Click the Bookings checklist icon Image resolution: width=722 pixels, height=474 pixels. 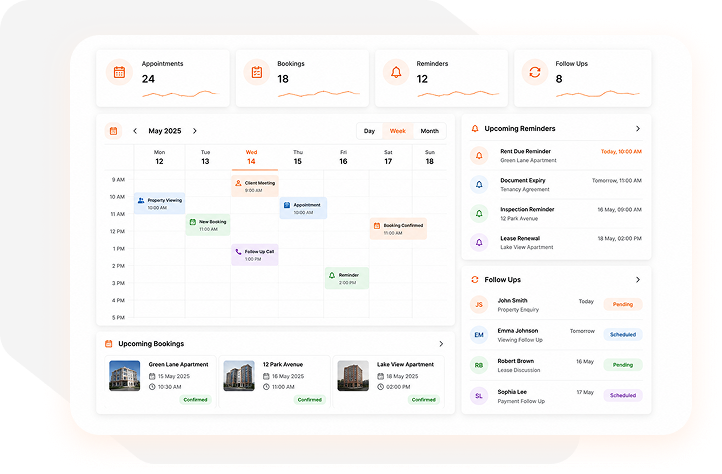(257, 72)
